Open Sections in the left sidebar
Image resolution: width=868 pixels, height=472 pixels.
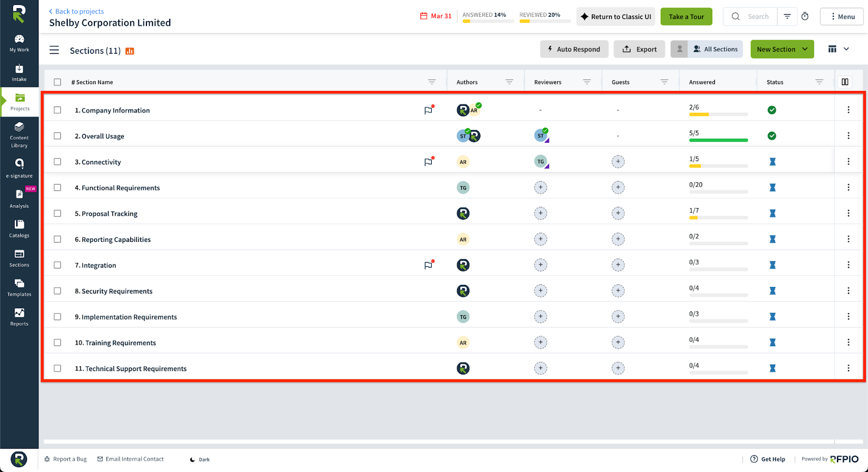click(x=19, y=258)
